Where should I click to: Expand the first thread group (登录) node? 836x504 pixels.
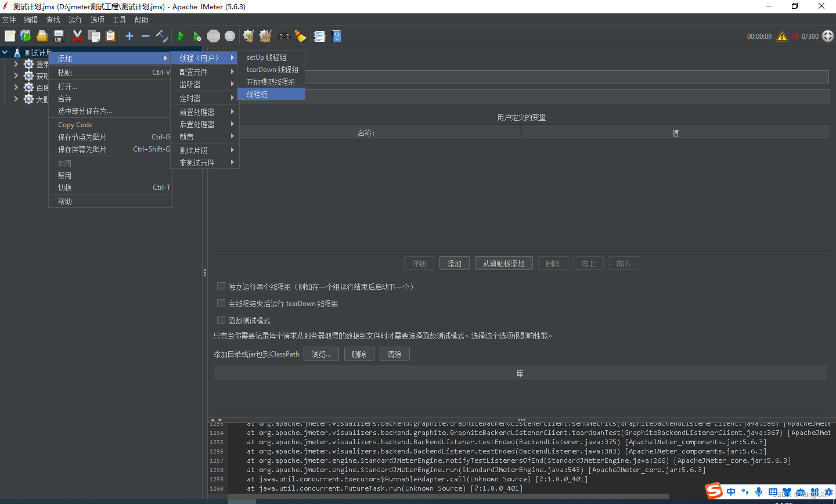point(16,64)
